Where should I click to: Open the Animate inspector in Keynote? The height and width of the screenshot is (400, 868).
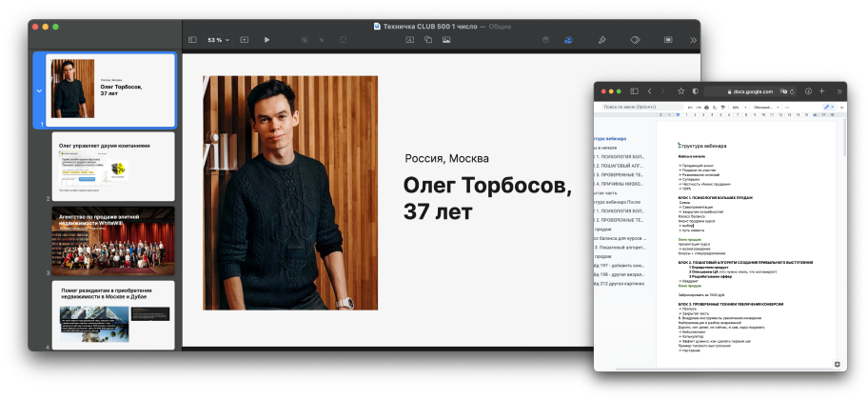(x=636, y=40)
